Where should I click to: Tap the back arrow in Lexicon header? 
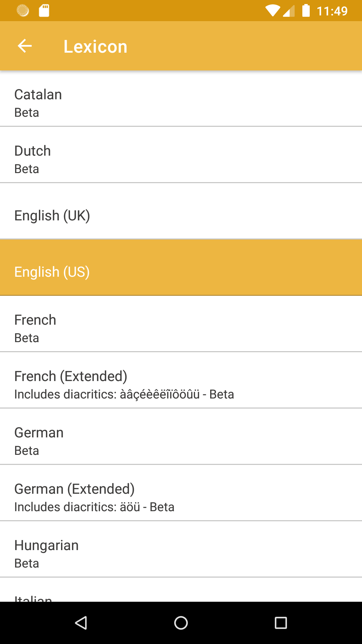coord(25,46)
